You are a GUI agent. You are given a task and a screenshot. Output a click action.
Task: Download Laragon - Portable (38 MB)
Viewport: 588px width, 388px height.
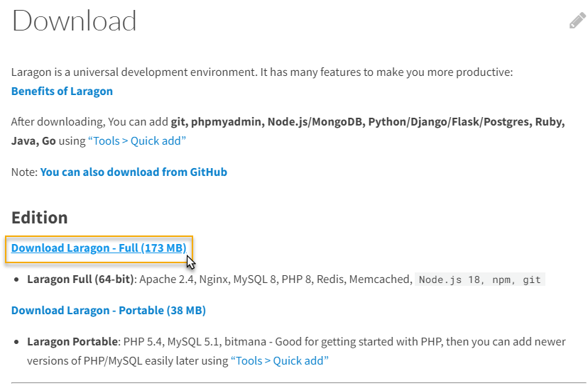(x=109, y=311)
